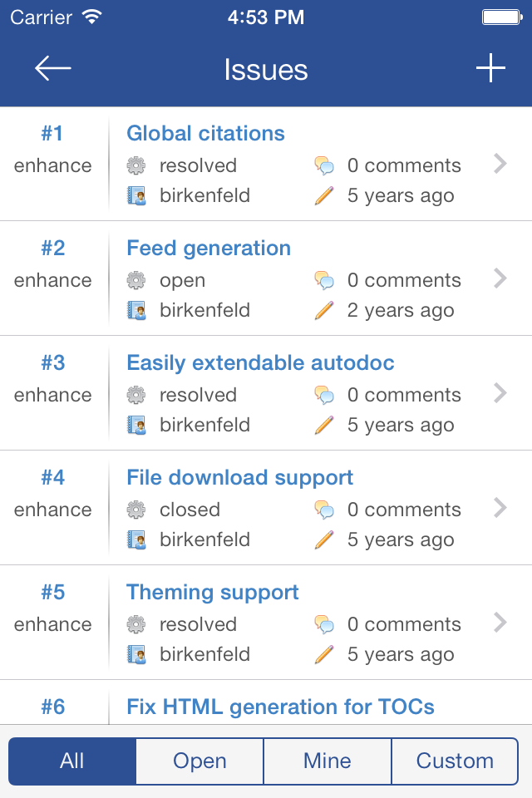Select the Custom filter tab
Image resolution: width=532 pixels, height=798 pixels.
455,761
